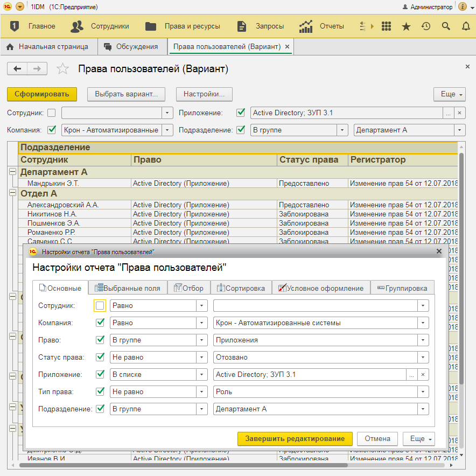Click the back navigation arrow
This screenshot has height=476, width=476.
click(x=17, y=68)
